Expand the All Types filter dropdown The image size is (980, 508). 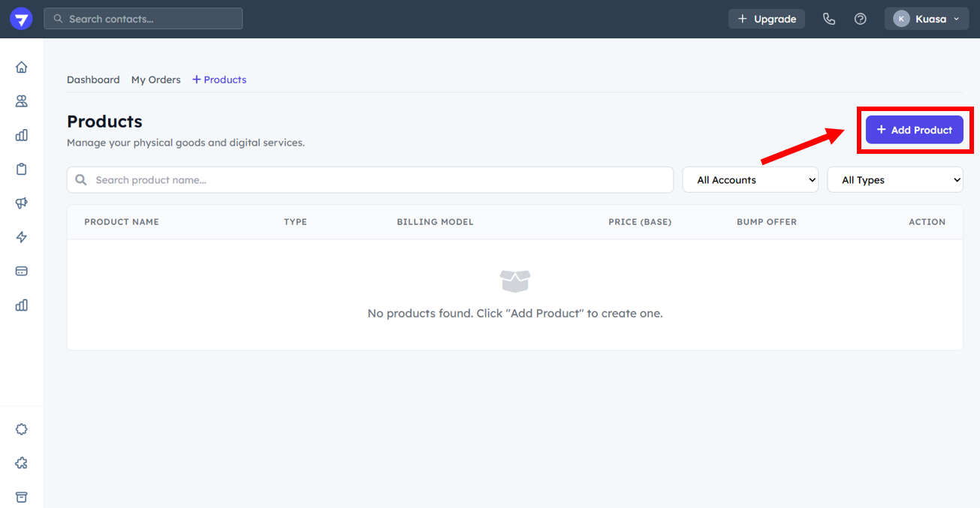point(894,180)
